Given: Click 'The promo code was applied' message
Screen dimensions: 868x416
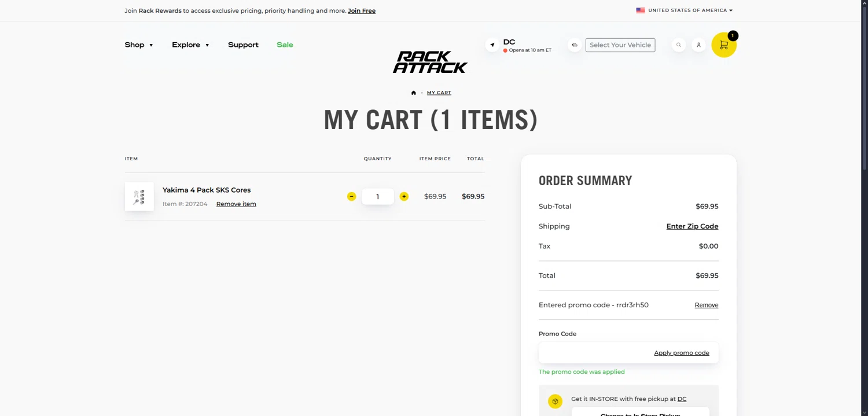Looking at the screenshot, I should pyautogui.click(x=582, y=372).
